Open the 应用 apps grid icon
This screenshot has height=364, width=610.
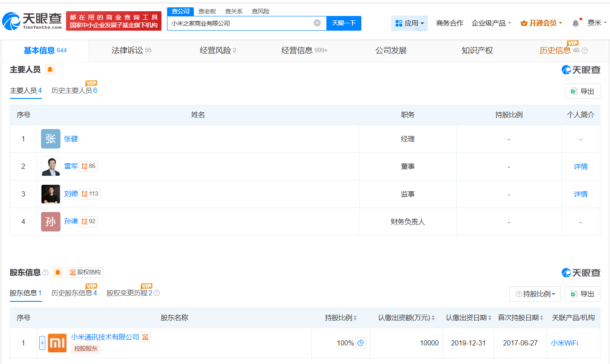pyautogui.click(x=409, y=23)
